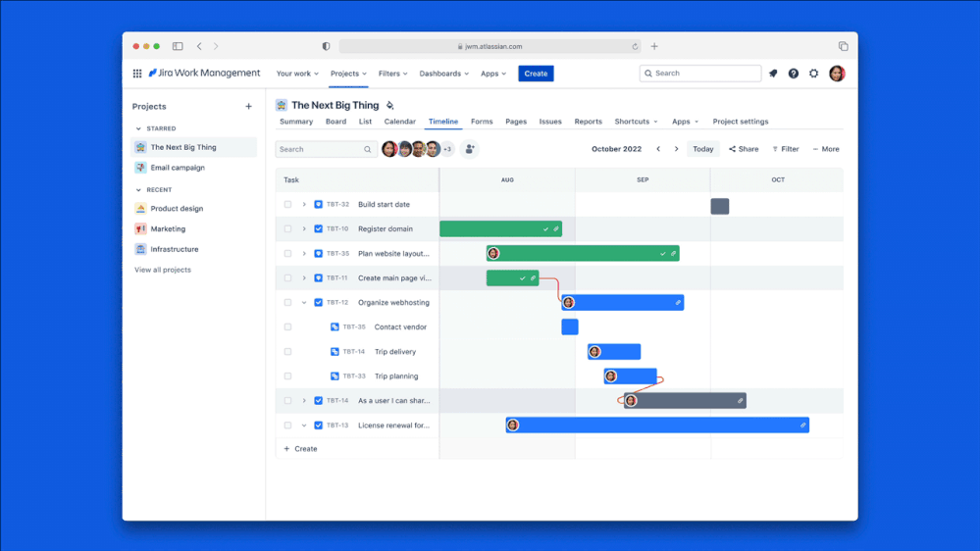The image size is (980, 551).
Task: Collapse the License renewal row
Action: tap(304, 426)
